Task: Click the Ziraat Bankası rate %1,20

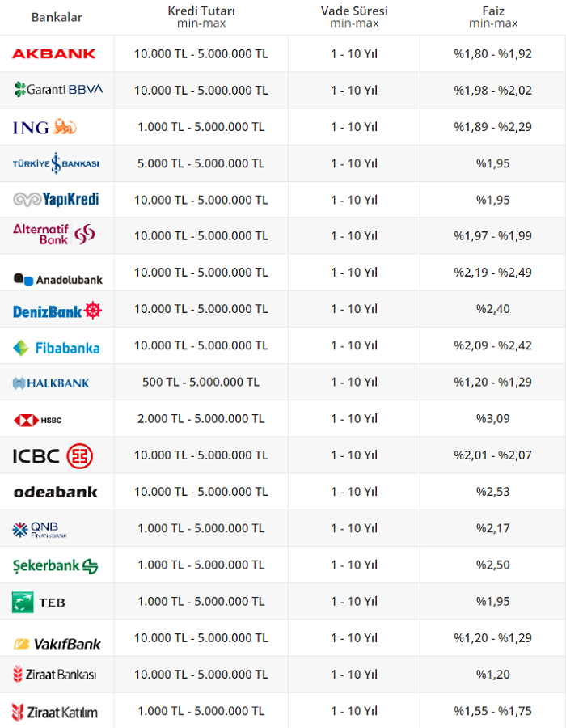Action: [x=493, y=675]
